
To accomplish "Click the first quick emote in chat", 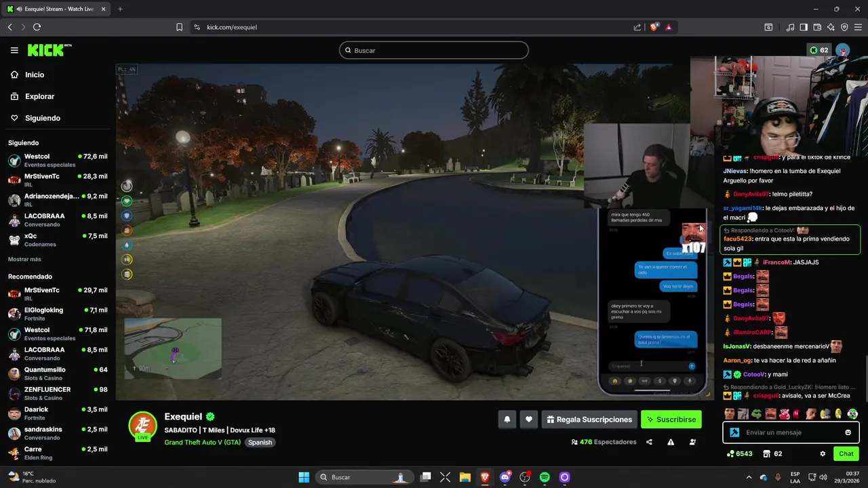I will (729, 413).
